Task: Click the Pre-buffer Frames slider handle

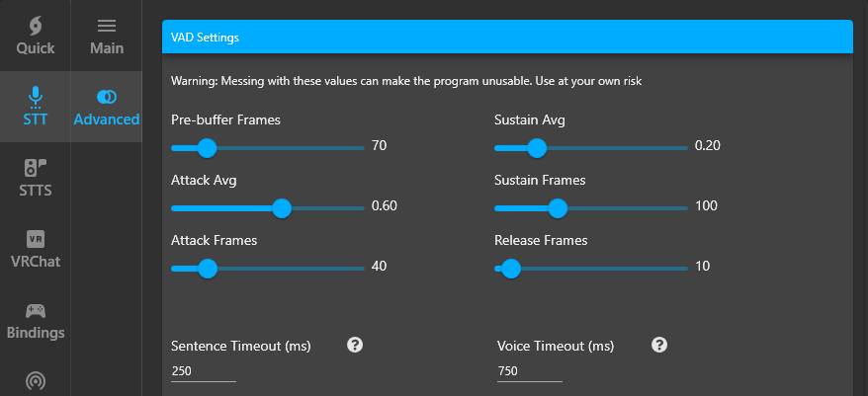Action: click(207, 148)
